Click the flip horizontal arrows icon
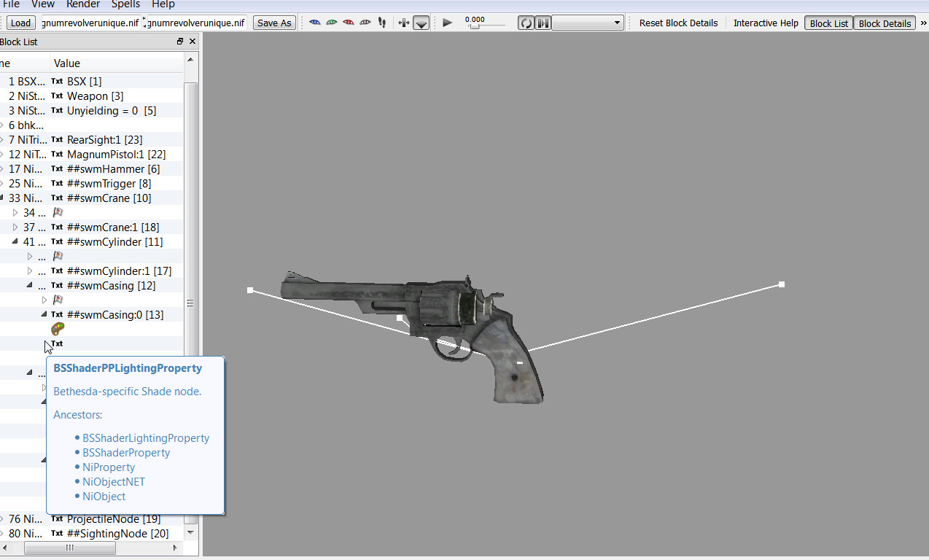 [x=404, y=23]
